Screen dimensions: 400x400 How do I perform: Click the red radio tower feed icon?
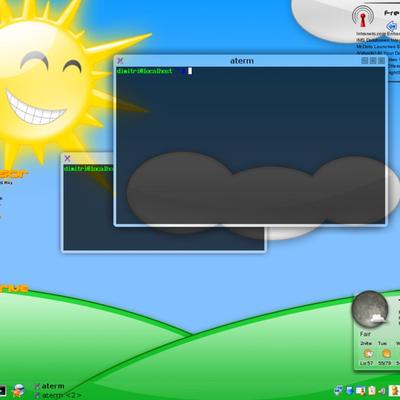pyautogui.click(x=363, y=17)
